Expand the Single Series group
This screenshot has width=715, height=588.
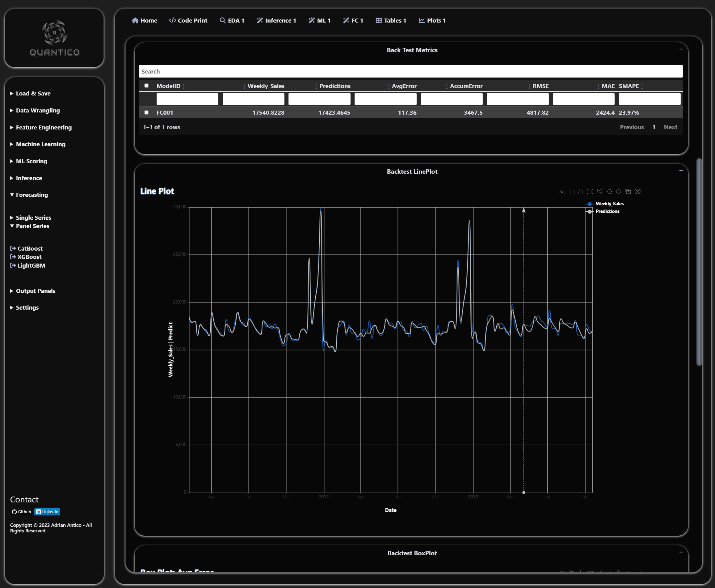[x=31, y=218]
